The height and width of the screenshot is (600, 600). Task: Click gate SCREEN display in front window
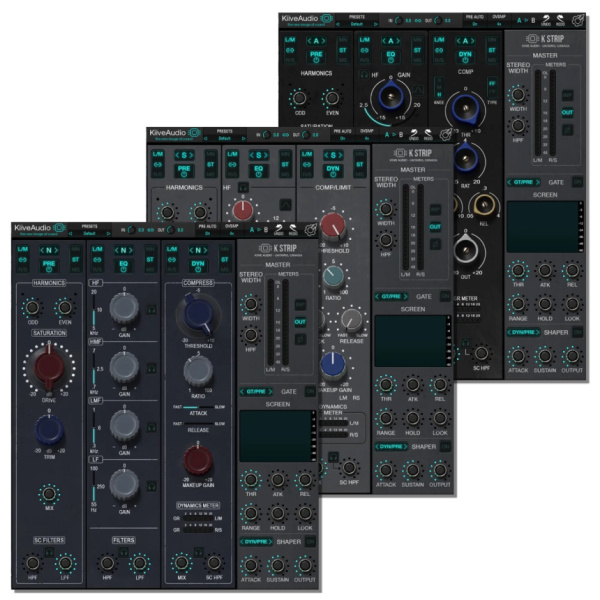276,436
